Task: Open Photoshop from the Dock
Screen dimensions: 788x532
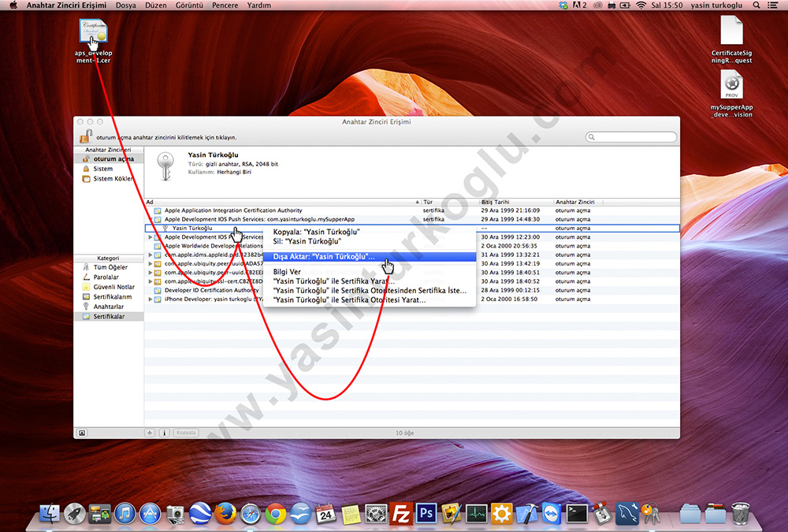Action: (x=426, y=513)
